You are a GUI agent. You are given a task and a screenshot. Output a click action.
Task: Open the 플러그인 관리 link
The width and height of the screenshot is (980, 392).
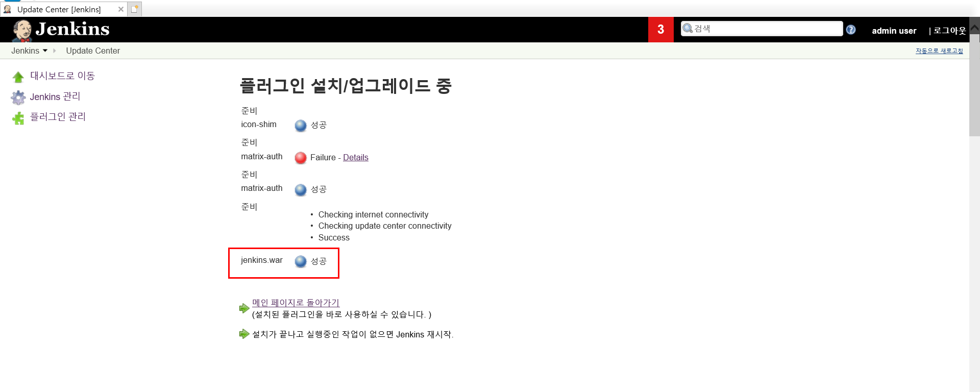(58, 117)
